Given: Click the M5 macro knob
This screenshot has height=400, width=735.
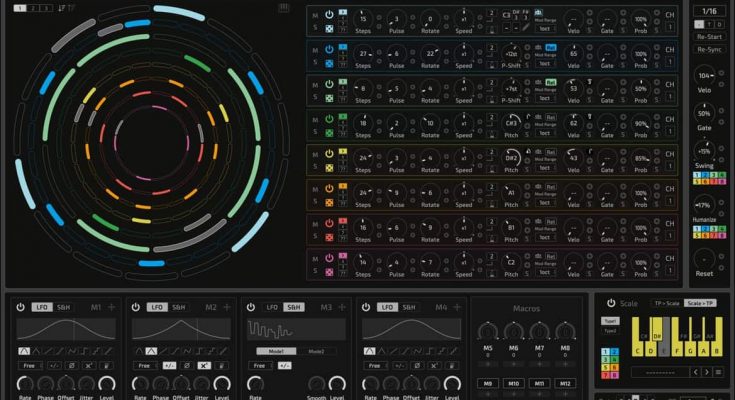Looking at the screenshot, I should pos(488,330).
